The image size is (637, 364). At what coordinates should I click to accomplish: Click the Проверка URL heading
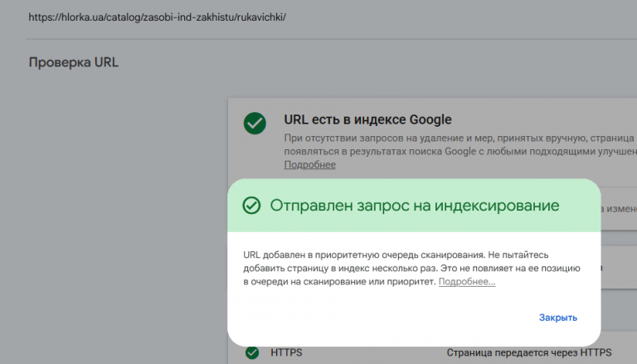click(74, 62)
